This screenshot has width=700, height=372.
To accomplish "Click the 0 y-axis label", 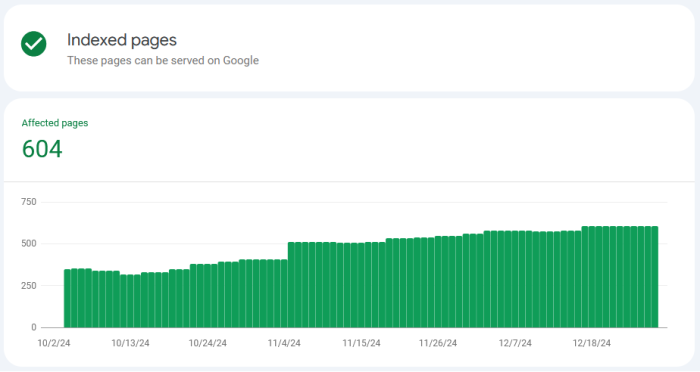I will [33, 327].
